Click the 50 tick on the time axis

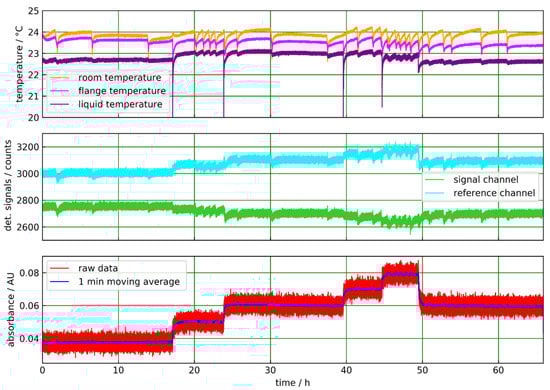422,370
